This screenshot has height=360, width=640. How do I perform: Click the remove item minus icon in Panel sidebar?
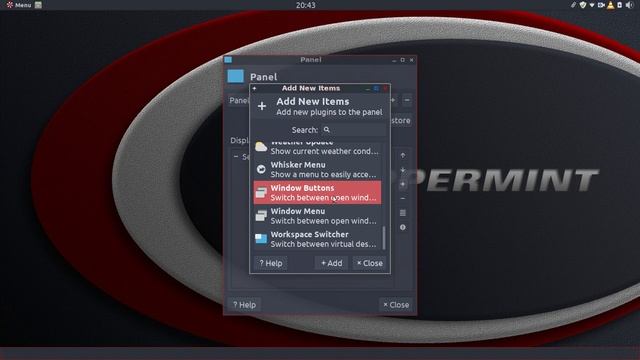click(x=403, y=198)
